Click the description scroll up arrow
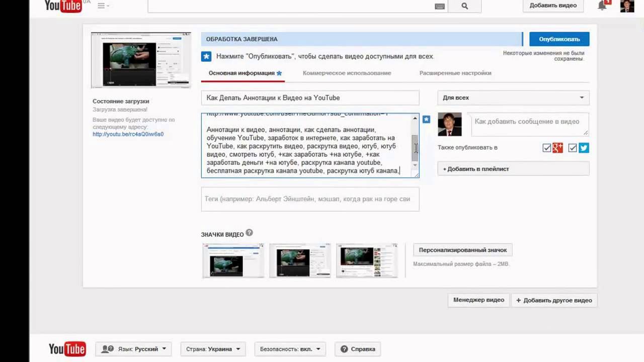 point(415,118)
